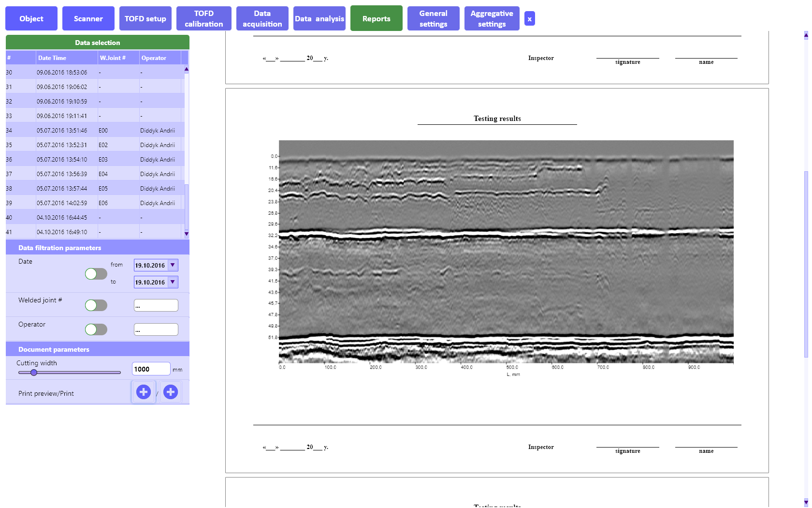Click report page scroll-down arrow
Viewport: 812px width, 508px height.
(806, 502)
